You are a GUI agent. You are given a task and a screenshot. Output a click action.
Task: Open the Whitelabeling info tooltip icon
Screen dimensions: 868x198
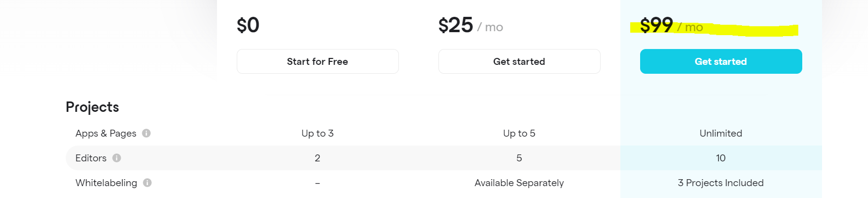click(147, 183)
